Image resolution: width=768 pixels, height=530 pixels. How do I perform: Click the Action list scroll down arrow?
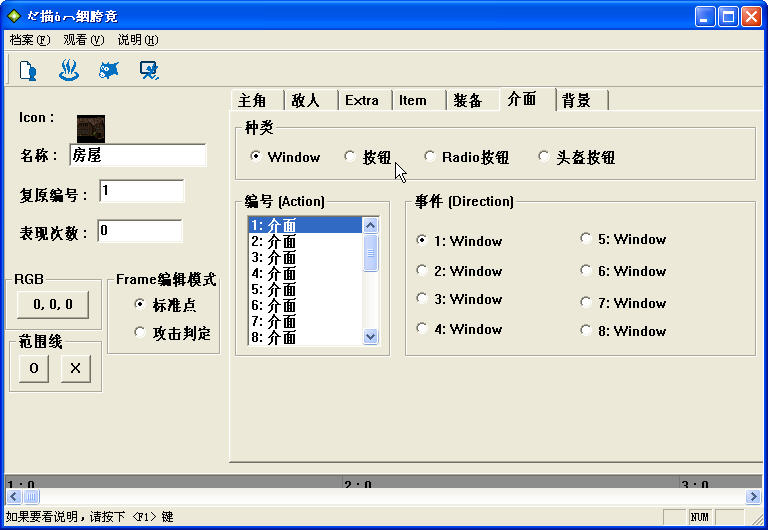coord(371,337)
